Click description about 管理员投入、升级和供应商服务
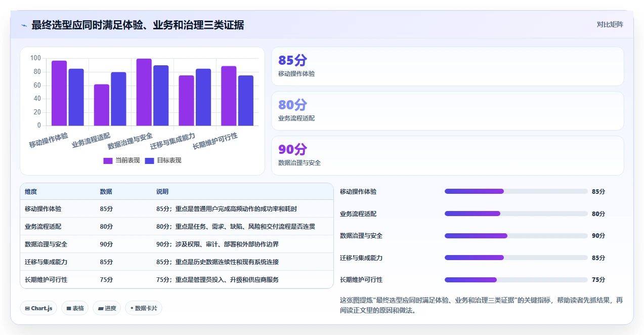 click(218, 279)
